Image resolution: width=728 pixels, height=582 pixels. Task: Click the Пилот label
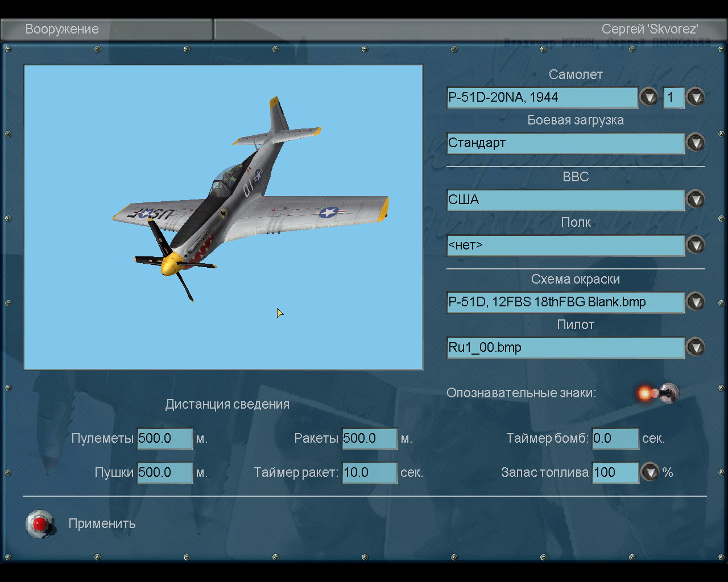coord(576,325)
